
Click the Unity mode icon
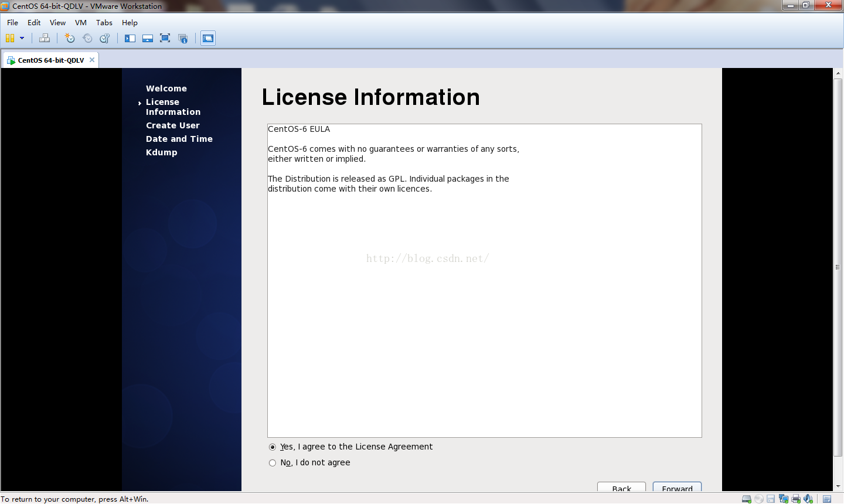183,38
